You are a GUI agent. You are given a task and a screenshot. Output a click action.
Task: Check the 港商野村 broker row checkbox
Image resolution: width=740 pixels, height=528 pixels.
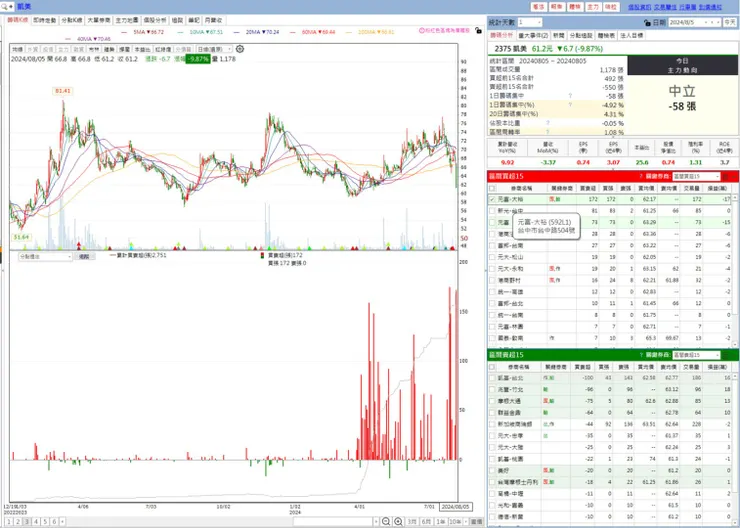[x=492, y=280]
